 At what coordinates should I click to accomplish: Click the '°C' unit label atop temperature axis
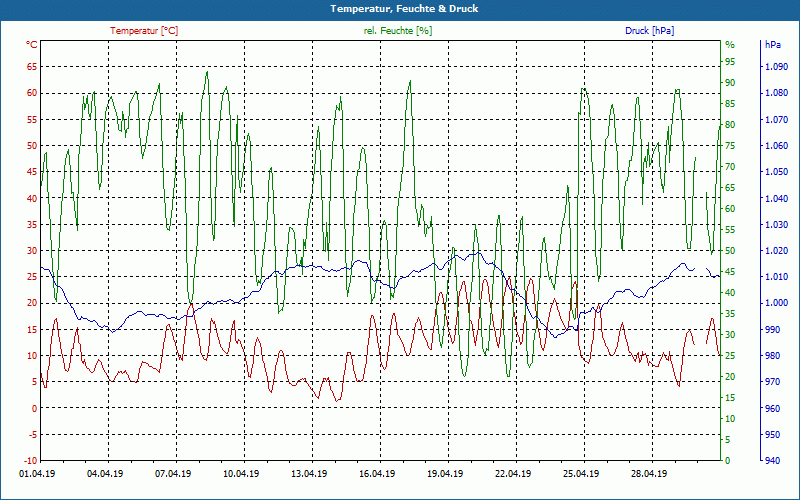click(32, 45)
